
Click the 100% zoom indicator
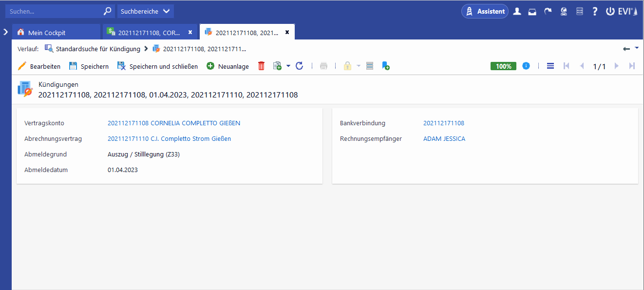[x=503, y=66]
